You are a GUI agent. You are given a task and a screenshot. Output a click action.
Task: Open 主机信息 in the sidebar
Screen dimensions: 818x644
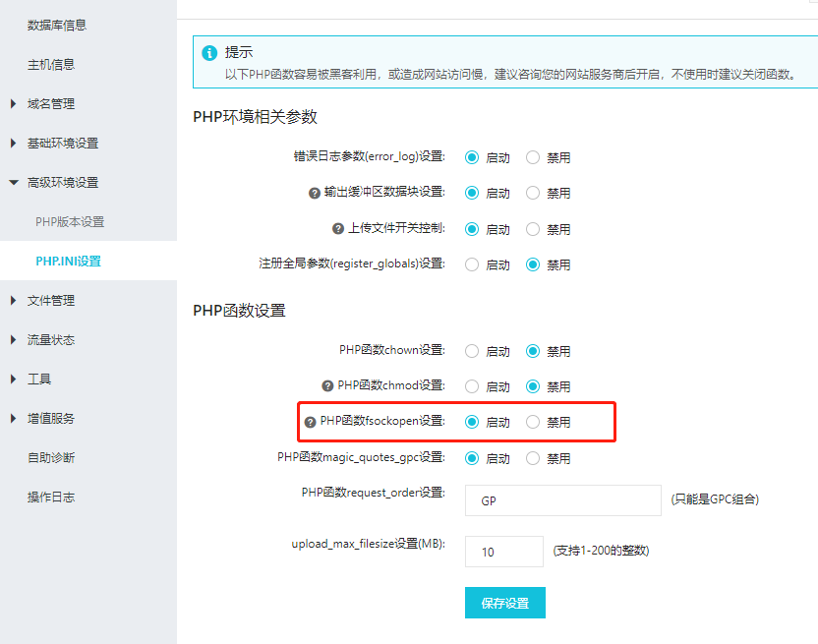pos(51,64)
